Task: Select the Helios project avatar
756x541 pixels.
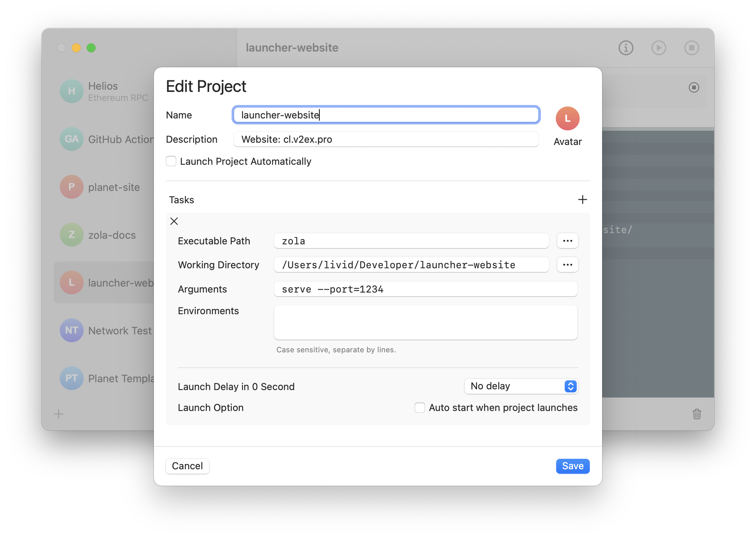Action: pos(71,91)
